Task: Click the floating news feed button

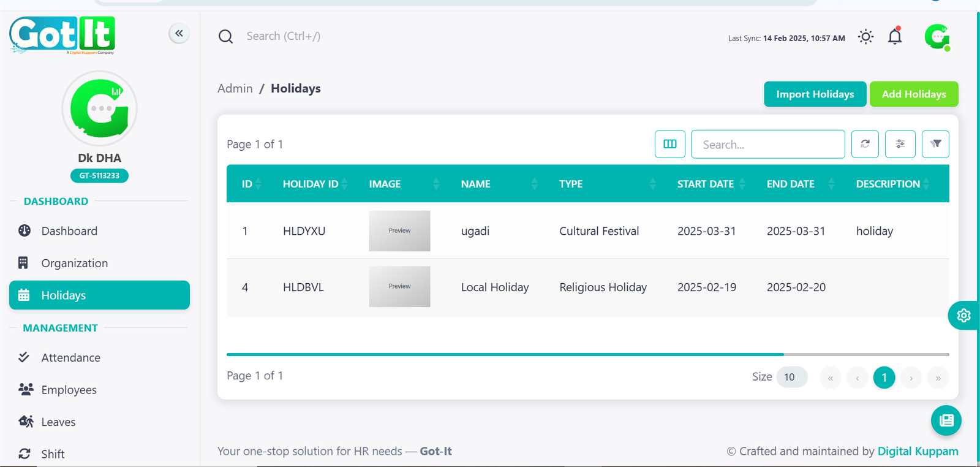Action: tap(946, 420)
